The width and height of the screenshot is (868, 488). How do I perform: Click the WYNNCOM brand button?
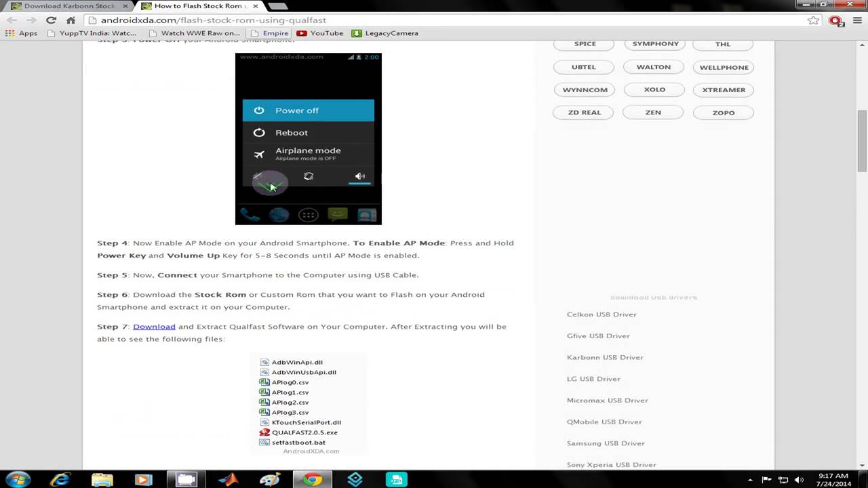[585, 89]
